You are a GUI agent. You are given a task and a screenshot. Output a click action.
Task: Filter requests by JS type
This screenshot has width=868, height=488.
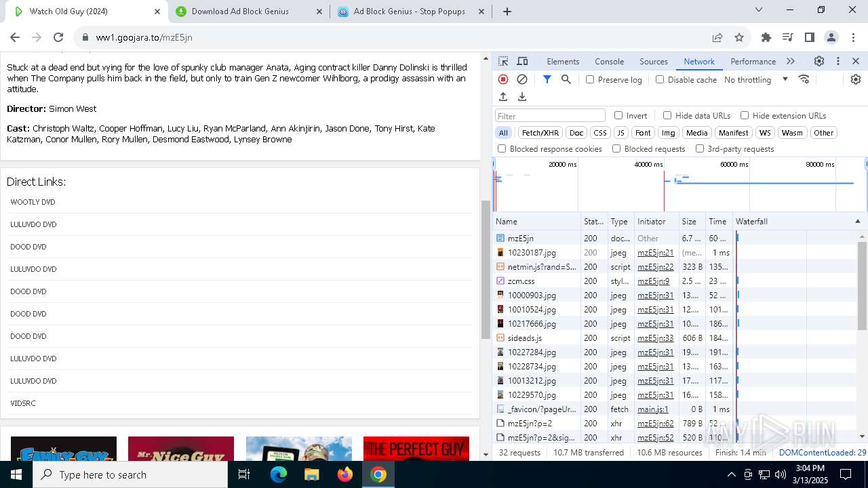pos(620,133)
